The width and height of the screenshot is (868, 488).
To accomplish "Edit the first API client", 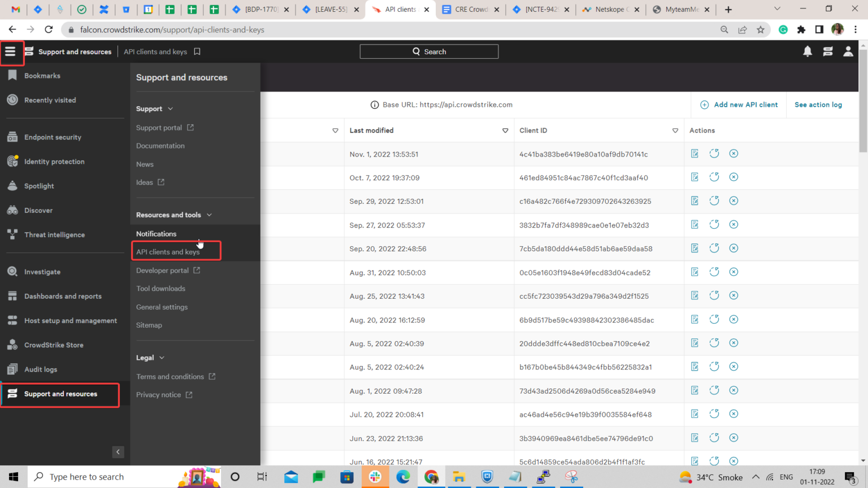I will [694, 153].
